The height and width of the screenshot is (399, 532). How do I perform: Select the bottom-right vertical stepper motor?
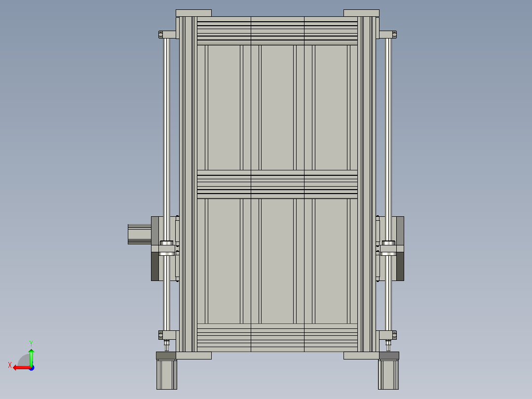click(388, 374)
